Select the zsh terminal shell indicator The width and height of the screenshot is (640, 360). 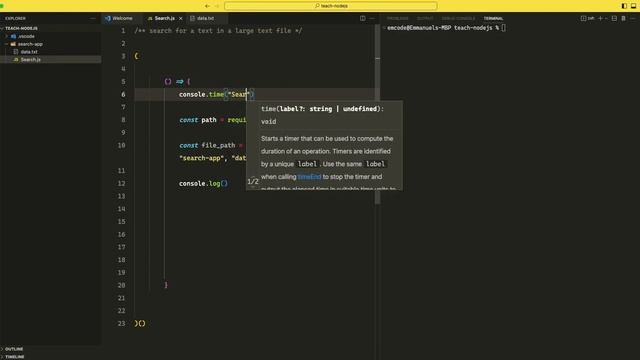587,18
